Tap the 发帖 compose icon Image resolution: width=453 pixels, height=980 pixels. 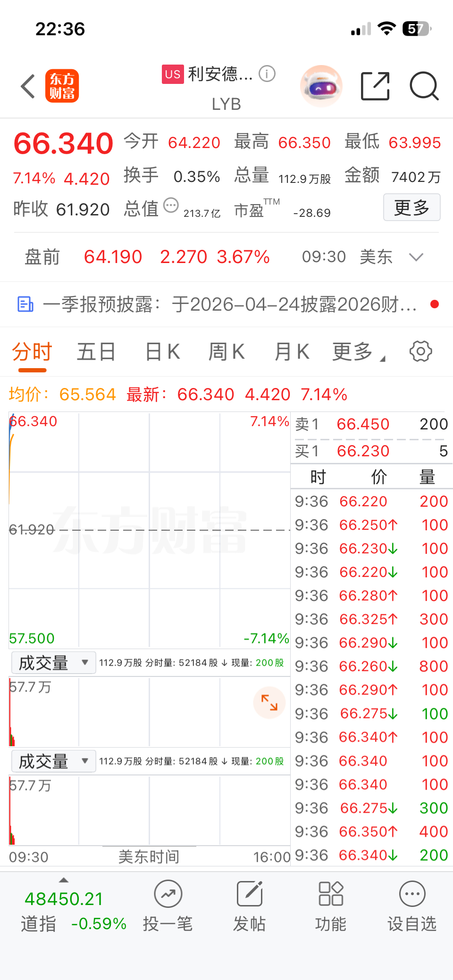[x=250, y=893]
